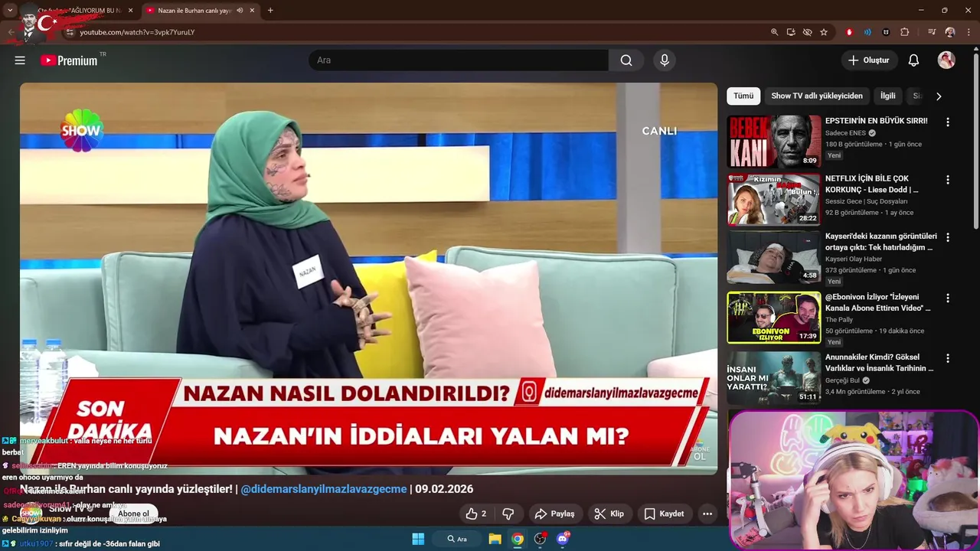
Task: Open the Chrome three-dot menu
Action: [x=969, y=32]
